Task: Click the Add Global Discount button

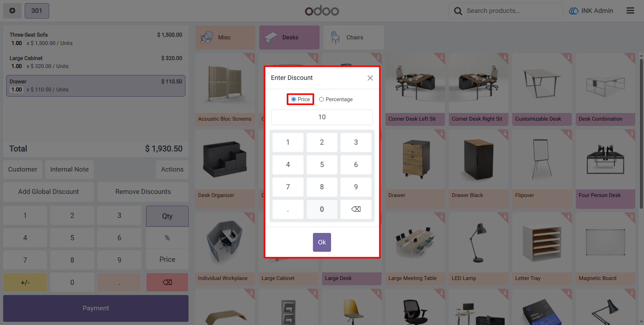Action: click(48, 192)
